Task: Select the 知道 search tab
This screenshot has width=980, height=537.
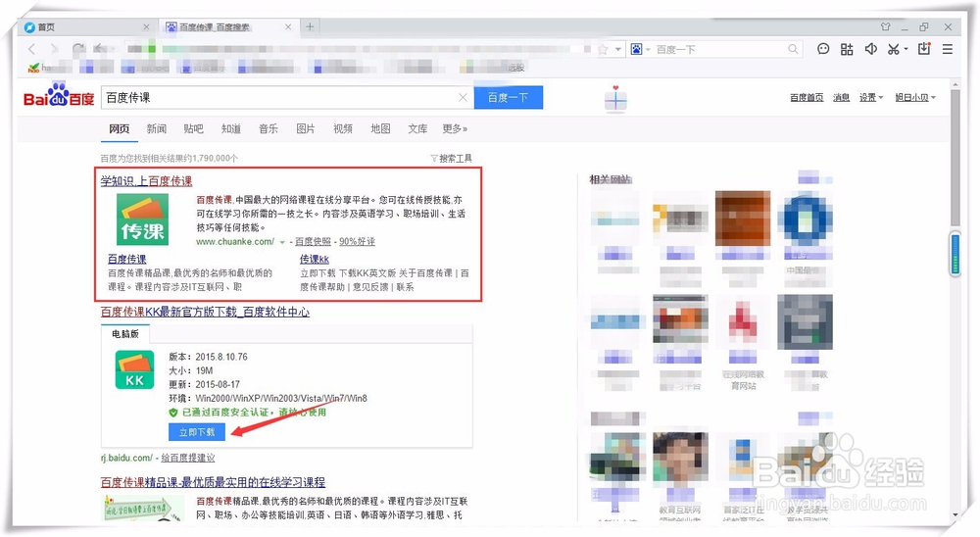Action: point(230,128)
